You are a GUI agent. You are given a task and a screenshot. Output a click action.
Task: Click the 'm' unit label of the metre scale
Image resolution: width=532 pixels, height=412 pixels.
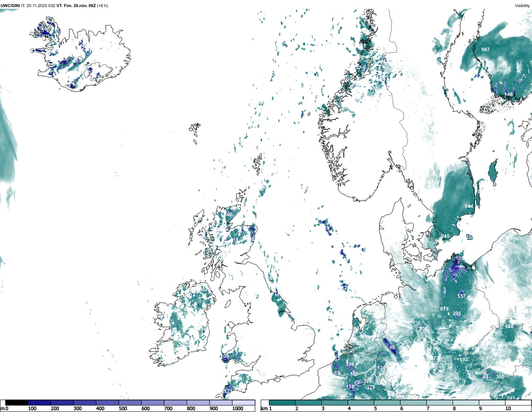tap(2, 409)
